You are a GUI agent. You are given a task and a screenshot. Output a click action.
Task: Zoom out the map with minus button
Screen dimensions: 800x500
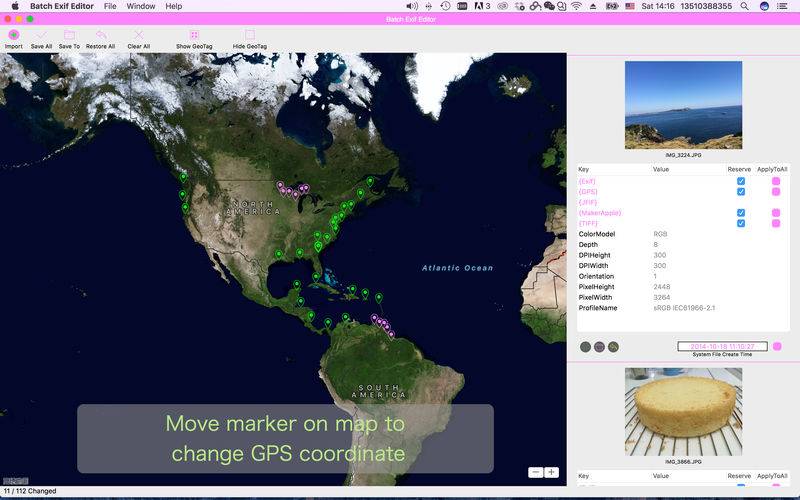(x=536, y=472)
